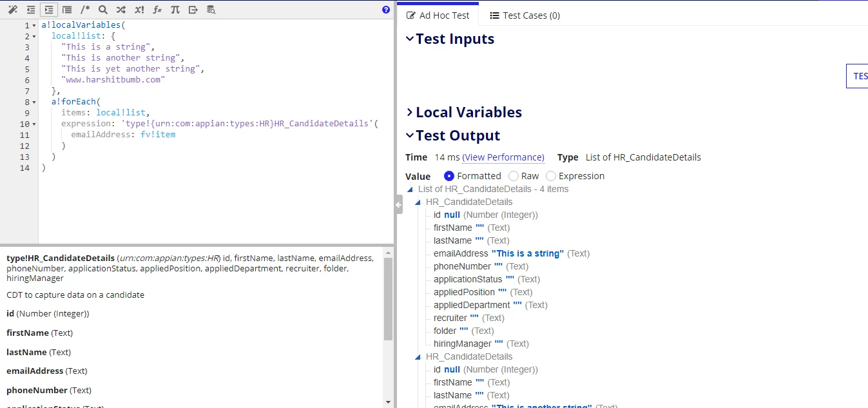868x408 pixels.
Task: Click the hiringManager output row
Action: (x=481, y=344)
